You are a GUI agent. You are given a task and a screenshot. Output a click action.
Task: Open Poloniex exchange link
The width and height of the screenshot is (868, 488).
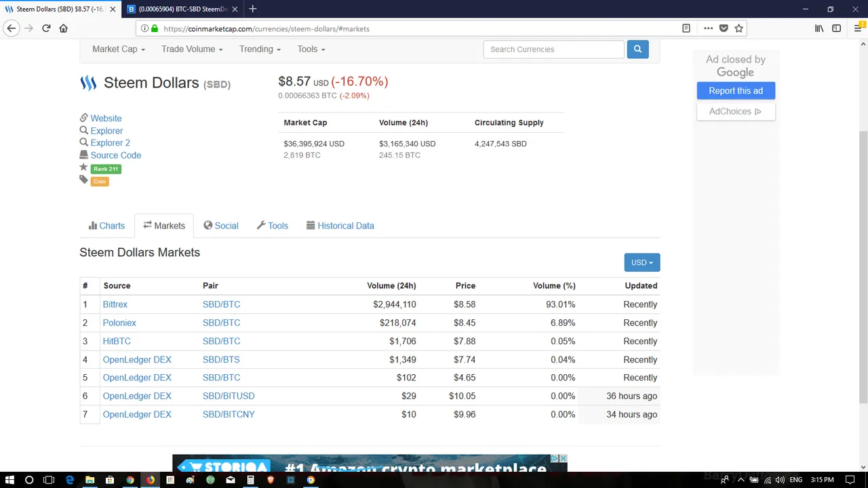point(119,323)
